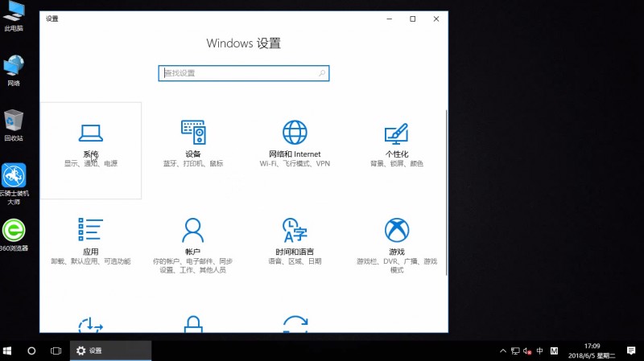Click the 显示、通知、电源 description text
The image size is (644, 361).
[x=91, y=163]
